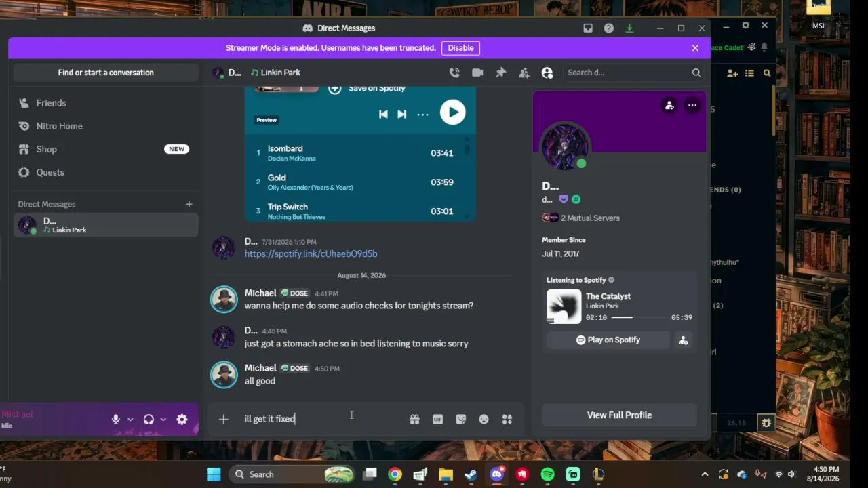Open profile panel friend options icon
The image size is (868, 488).
click(669, 105)
